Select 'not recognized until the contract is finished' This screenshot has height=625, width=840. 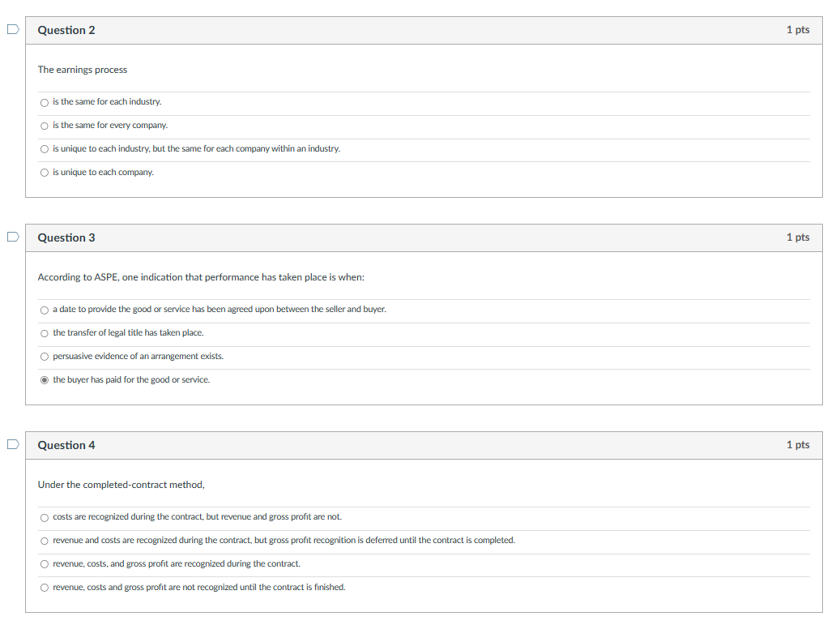(x=45, y=588)
